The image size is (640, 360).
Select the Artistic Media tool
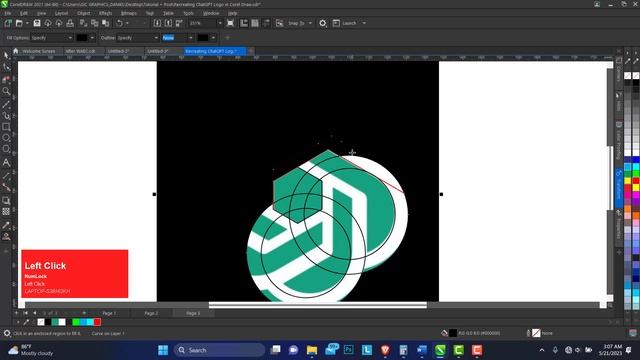click(6, 116)
